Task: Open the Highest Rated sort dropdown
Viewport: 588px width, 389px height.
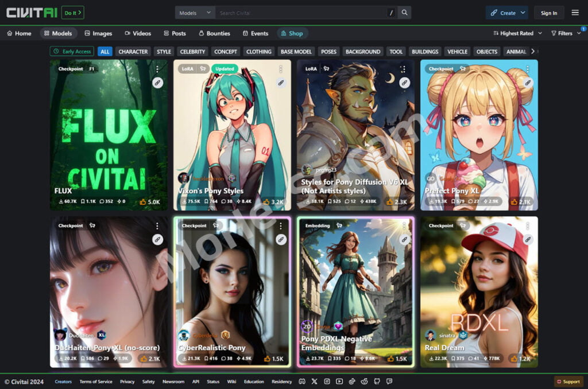Action: click(513, 33)
